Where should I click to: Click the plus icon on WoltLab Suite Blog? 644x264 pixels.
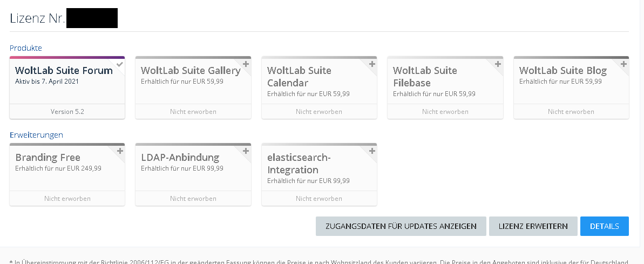tap(623, 64)
